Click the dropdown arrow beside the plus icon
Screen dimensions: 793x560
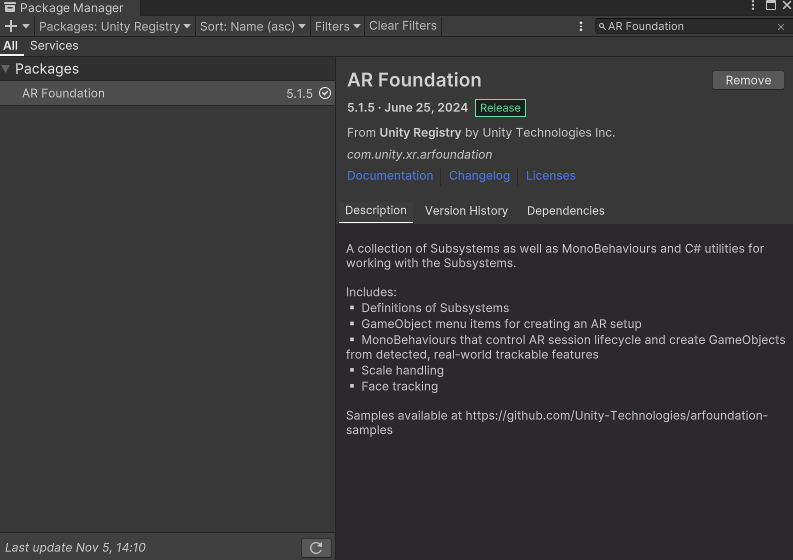point(26,26)
